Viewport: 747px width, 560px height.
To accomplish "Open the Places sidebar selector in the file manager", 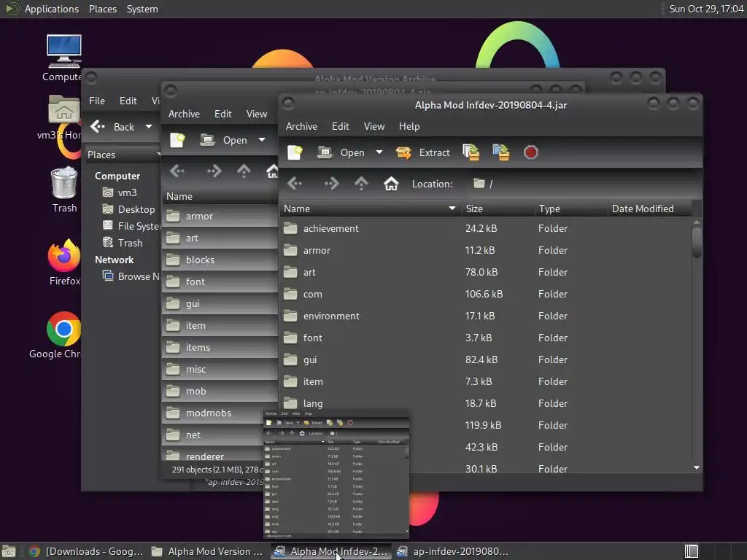I will tap(123, 155).
